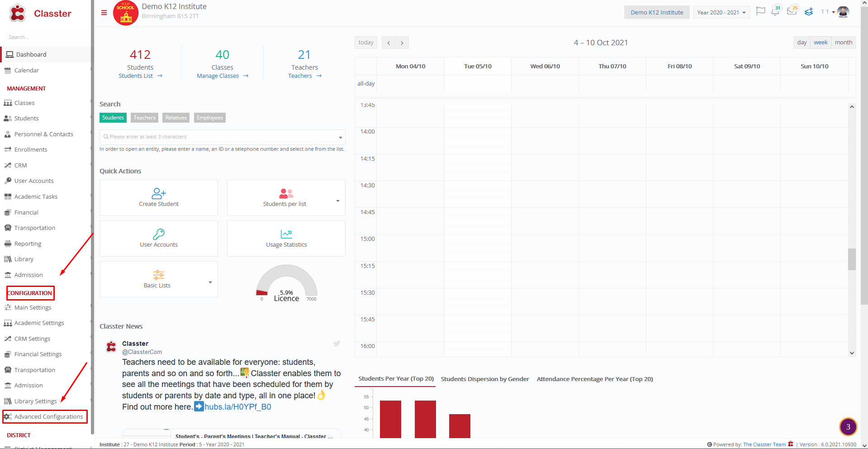Click the Demo K12 Institute button

657,12
